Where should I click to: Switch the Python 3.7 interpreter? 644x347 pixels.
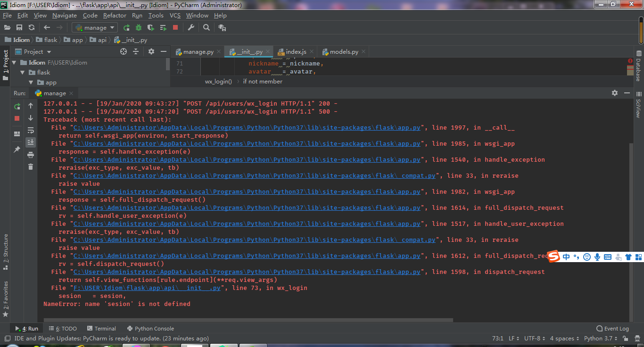(x=601, y=338)
